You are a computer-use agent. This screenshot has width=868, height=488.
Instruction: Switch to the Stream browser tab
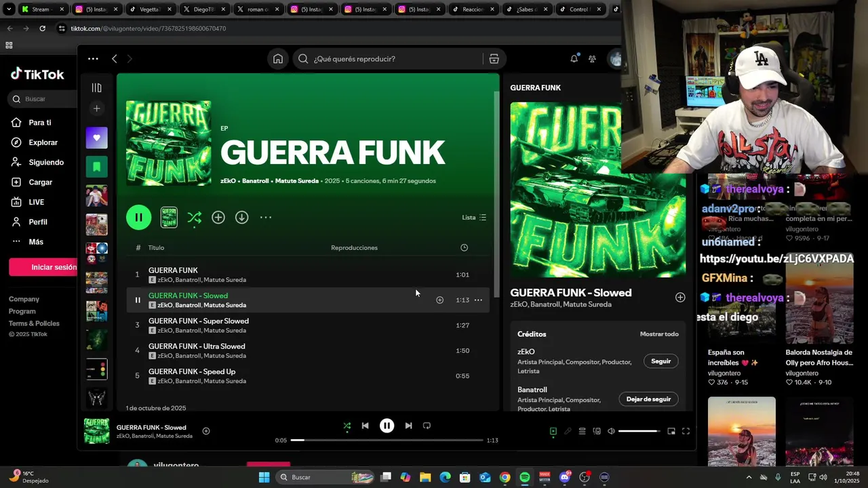(x=41, y=9)
